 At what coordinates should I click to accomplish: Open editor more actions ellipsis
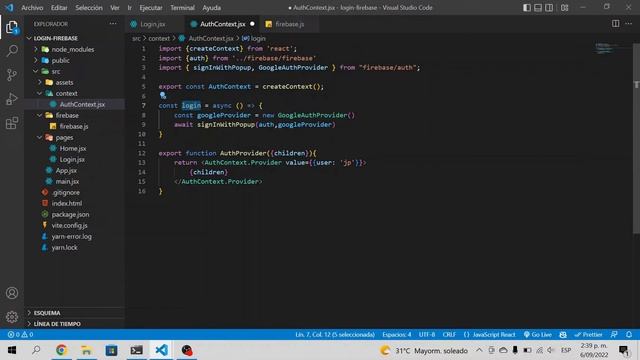click(x=629, y=24)
